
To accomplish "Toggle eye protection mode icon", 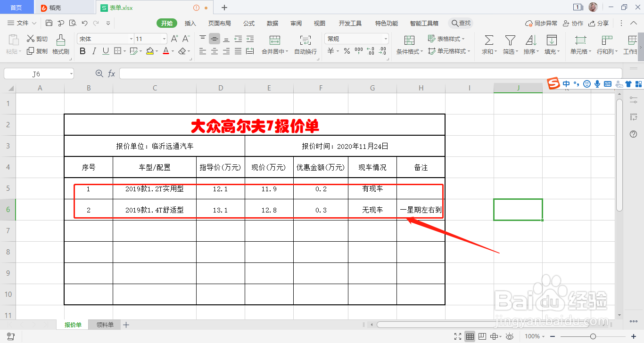I will point(510,336).
